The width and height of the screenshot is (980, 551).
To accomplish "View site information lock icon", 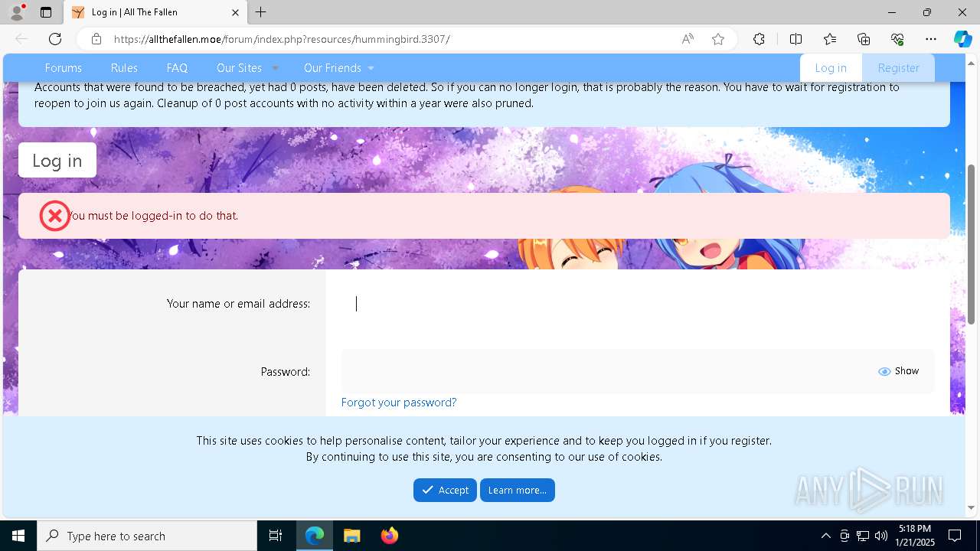I will pyautogui.click(x=96, y=39).
